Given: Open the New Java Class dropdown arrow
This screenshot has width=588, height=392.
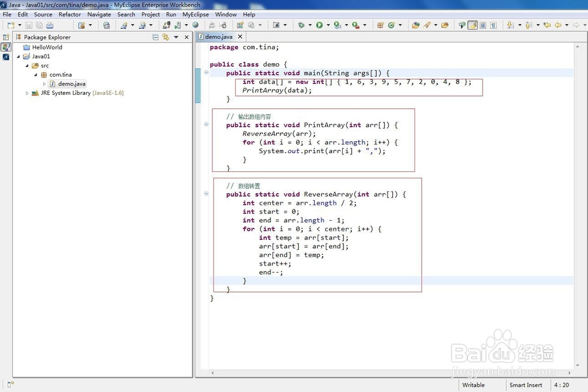Looking at the screenshot, I should tap(400, 25).
